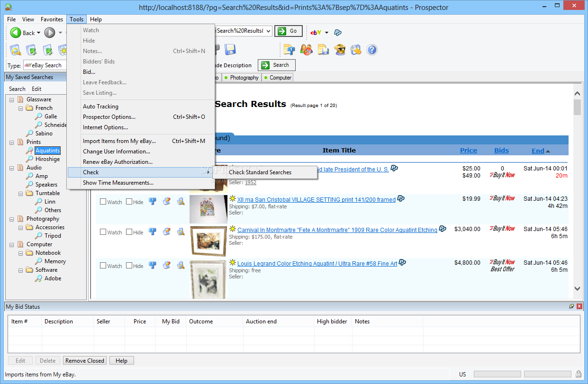Sort results by Price column link
Image resolution: width=588 pixels, height=384 pixels.
pyautogui.click(x=469, y=150)
